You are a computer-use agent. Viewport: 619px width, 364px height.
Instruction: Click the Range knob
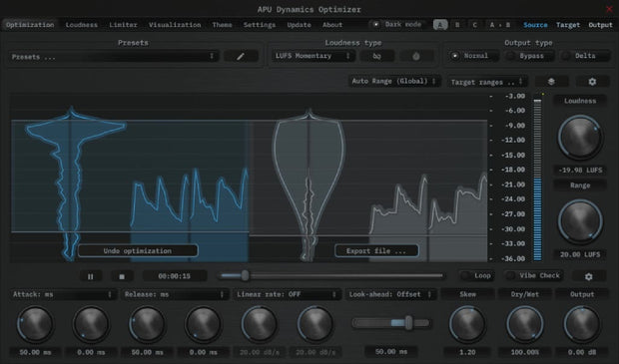579,220
